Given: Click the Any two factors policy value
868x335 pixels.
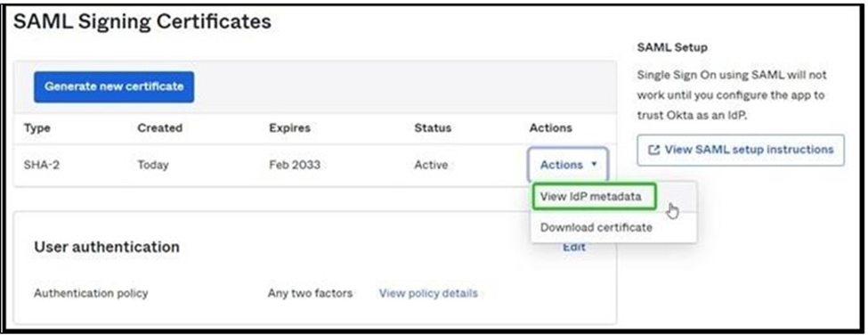Looking at the screenshot, I should click(310, 293).
